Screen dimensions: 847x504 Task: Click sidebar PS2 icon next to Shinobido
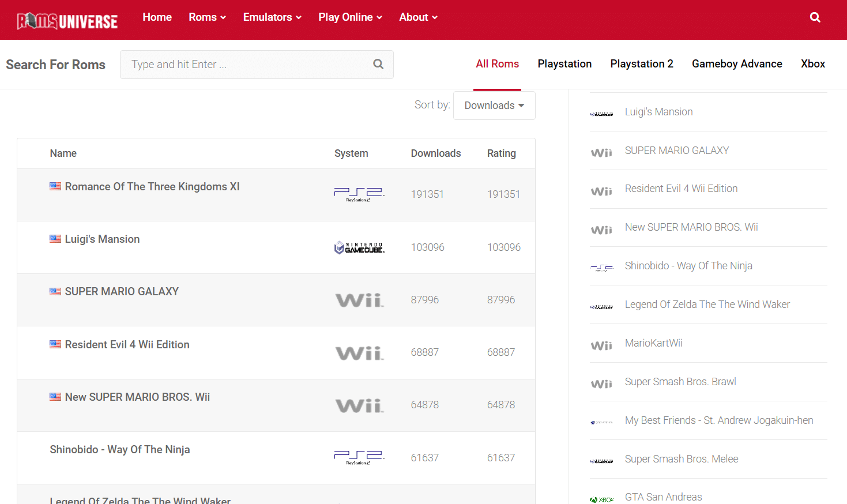[601, 268]
